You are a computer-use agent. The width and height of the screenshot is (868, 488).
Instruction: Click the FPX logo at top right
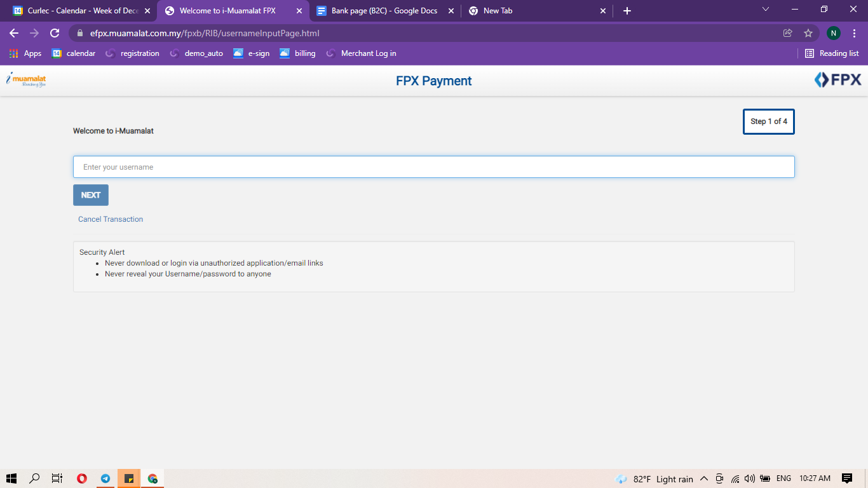(837, 79)
